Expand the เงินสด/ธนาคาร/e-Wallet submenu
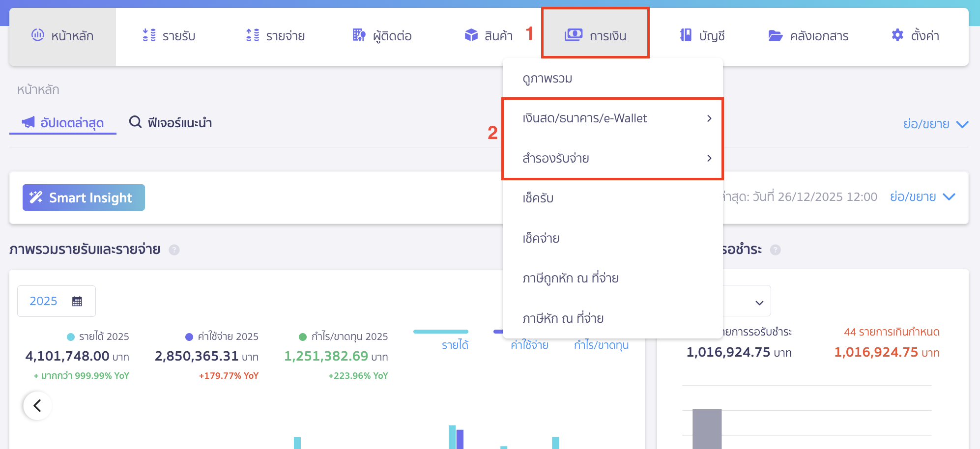 (709, 118)
